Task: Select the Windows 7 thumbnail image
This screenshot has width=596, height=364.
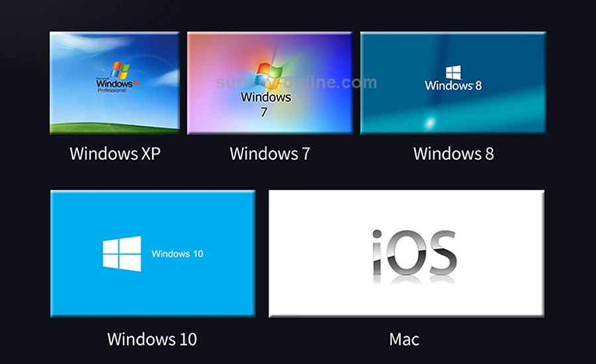Action: [270, 83]
